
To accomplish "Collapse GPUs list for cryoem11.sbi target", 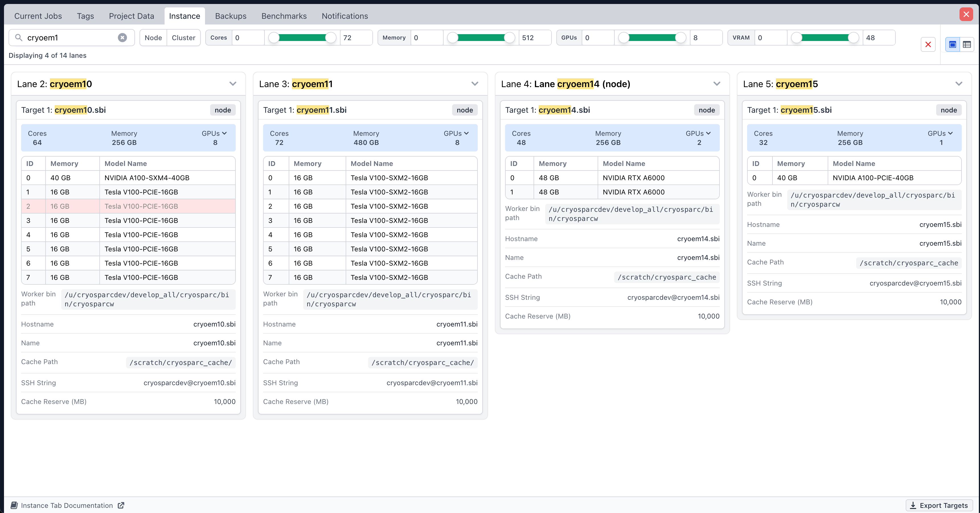I will click(x=456, y=134).
